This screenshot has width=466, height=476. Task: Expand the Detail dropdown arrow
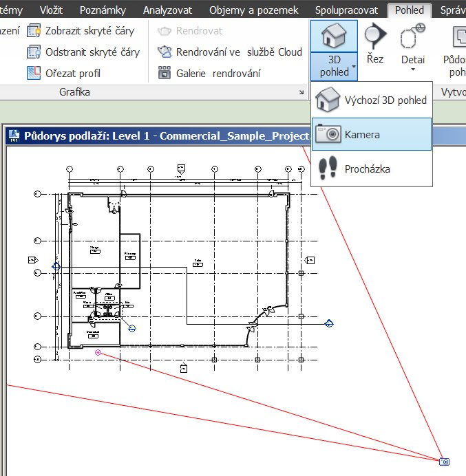point(413,70)
